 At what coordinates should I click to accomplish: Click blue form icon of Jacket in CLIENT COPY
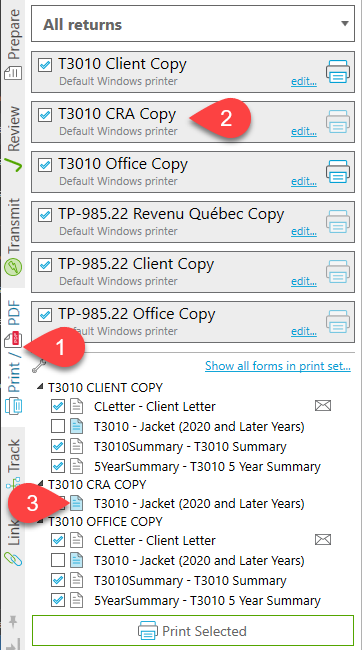coord(76,426)
